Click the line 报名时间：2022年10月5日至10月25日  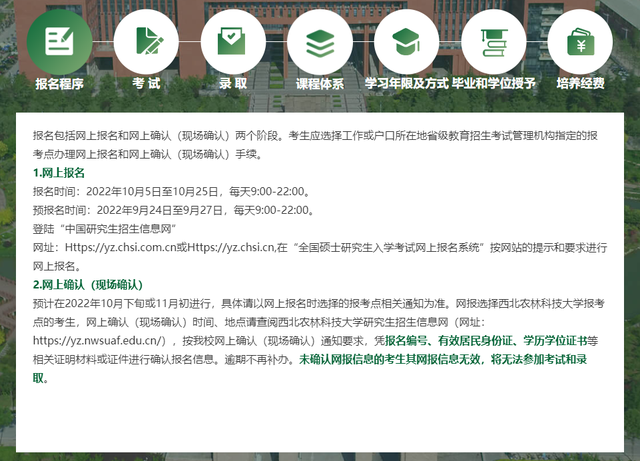point(126,192)
